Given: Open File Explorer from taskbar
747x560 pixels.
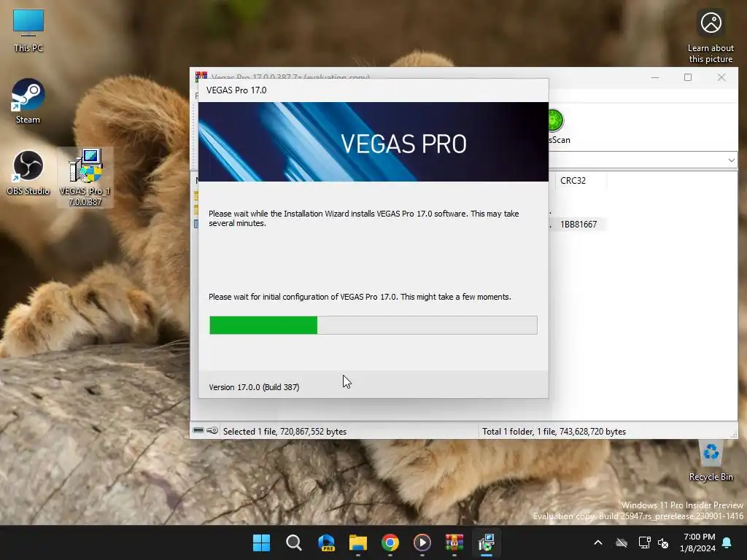Looking at the screenshot, I should [x=357, y=542].
